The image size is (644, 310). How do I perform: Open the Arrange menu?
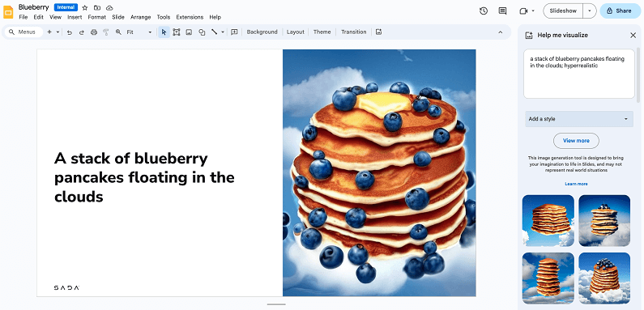[x=140, y=17]
